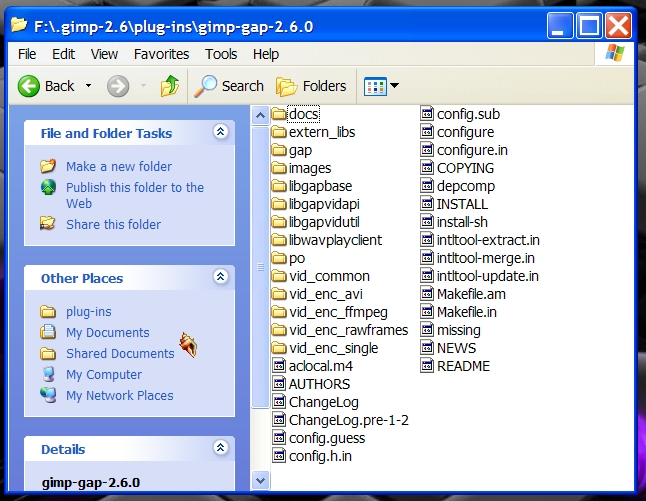Select the vid_enc_ffmpeg folder icon
This screenshot has width=646, height=501.
click(279, 312)
